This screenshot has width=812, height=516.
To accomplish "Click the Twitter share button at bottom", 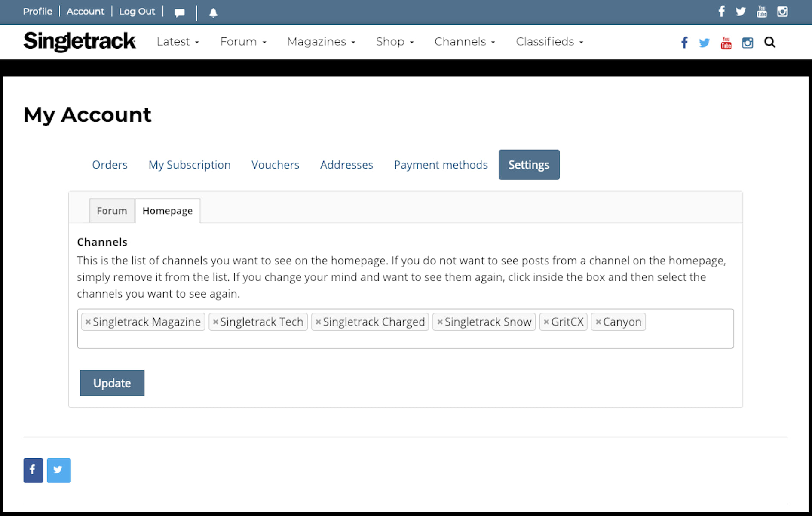I will (x=58, y=470).
